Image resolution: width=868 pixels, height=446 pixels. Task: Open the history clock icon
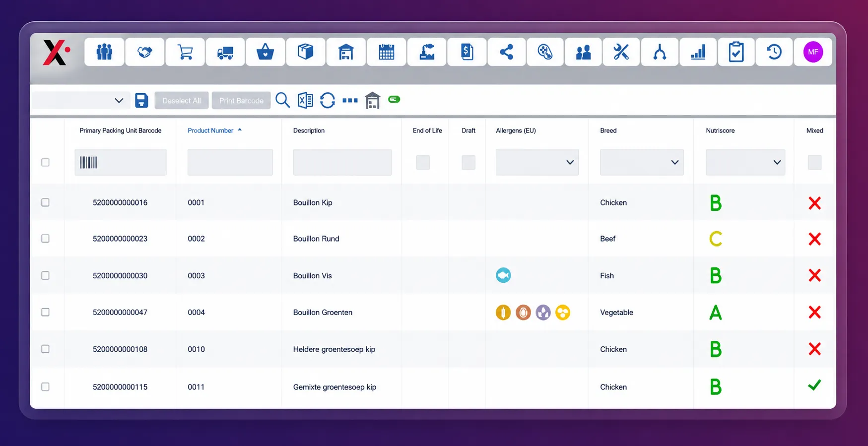point(774,52)
